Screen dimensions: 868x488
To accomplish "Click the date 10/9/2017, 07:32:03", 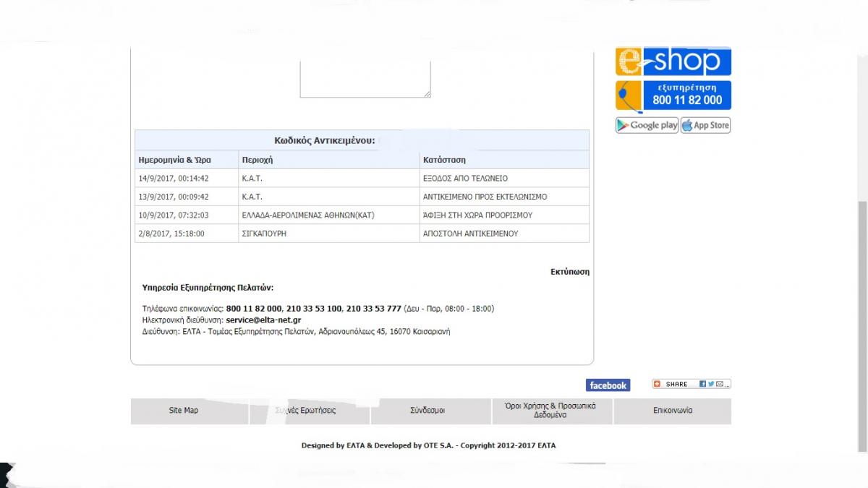I will coord(173,215).
